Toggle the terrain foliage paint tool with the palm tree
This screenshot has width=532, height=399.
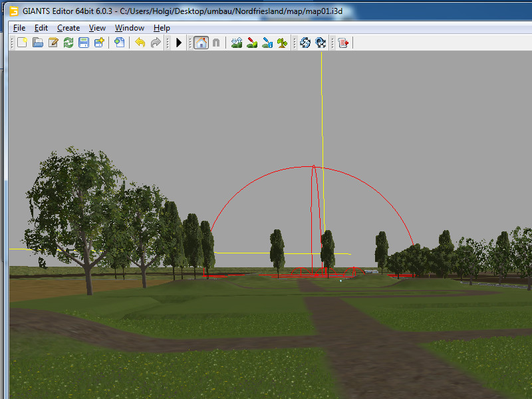click(x=282, y=43)
